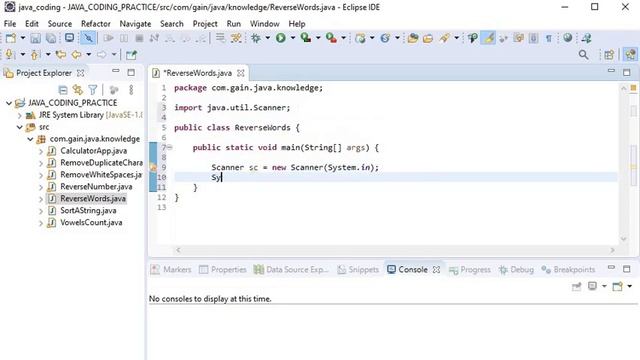The height and width of the screenshot is (360, 640).
Task: Click the Open Task folder icon
Action: 428,39
